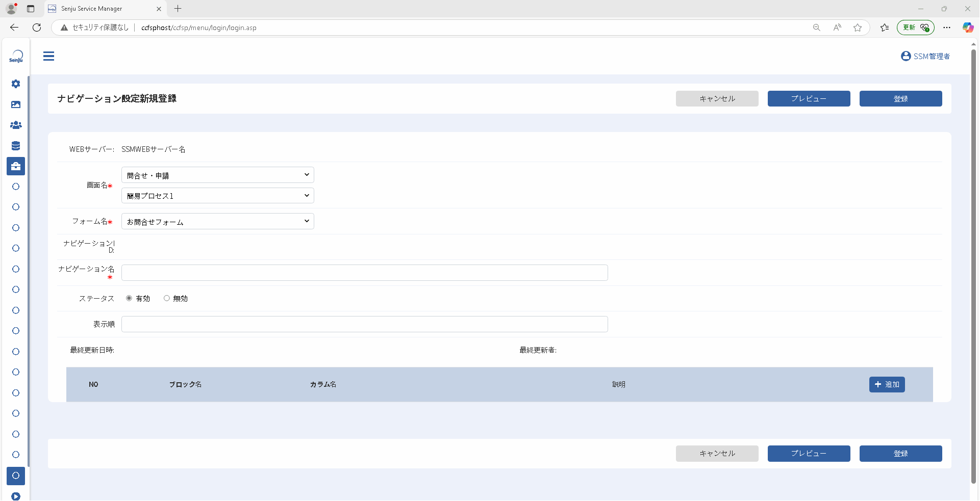Select the 無効 status radio button
980x501 pixels.
point(166,298)
